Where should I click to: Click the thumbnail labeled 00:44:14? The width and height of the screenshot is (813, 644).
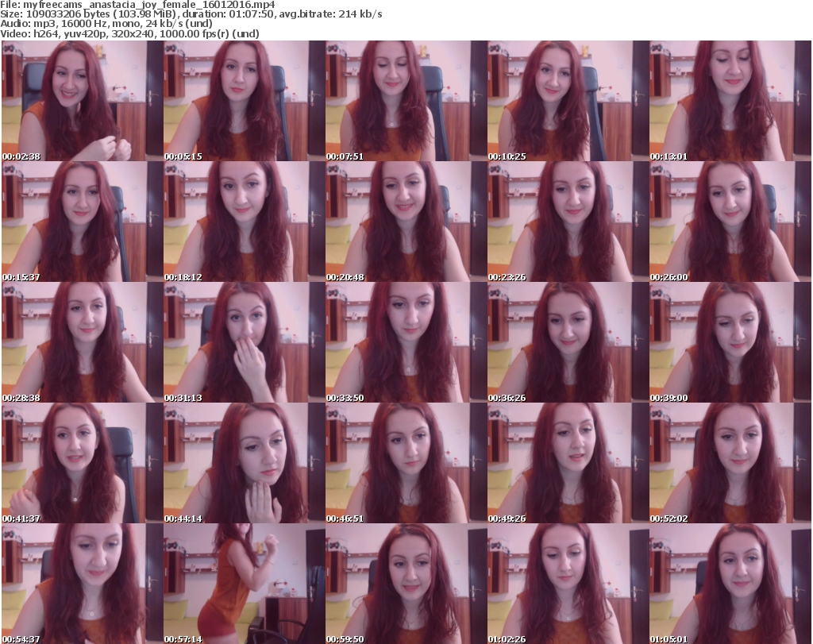pos(245,463)
